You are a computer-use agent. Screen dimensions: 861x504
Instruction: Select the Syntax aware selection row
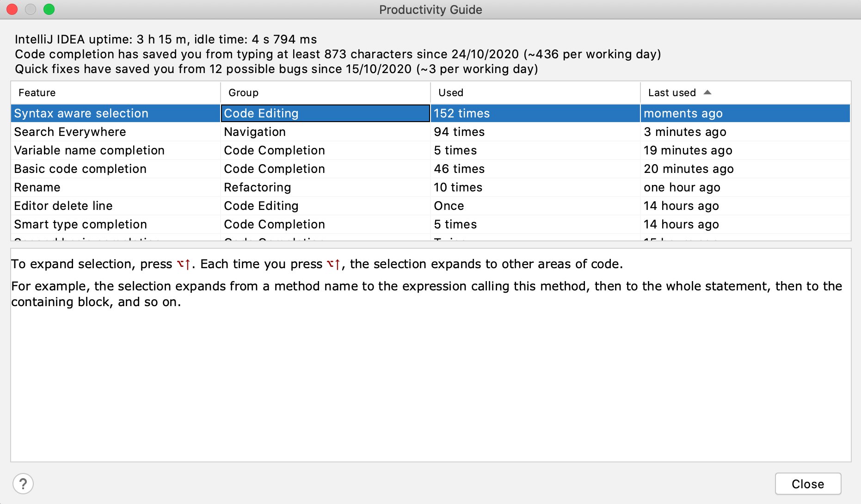tap(430, 113)
